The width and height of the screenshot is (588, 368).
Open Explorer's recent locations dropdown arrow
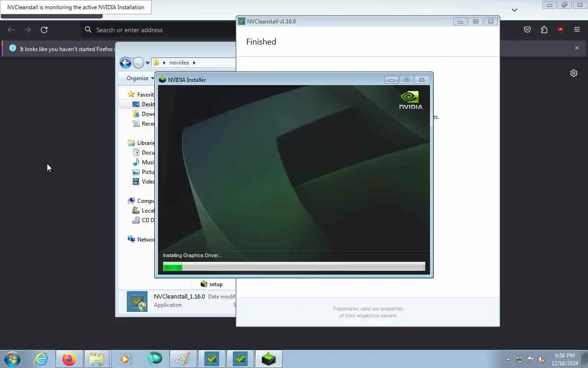point(147,63)
